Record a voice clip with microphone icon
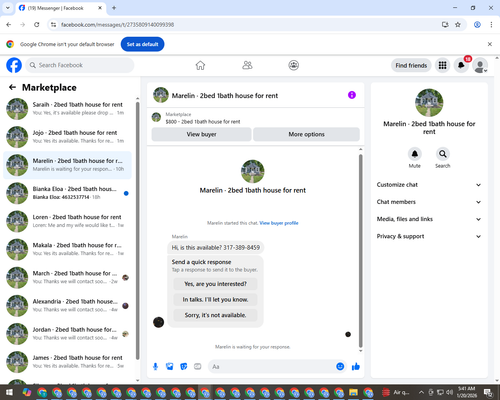 click(x=155, y=367)
